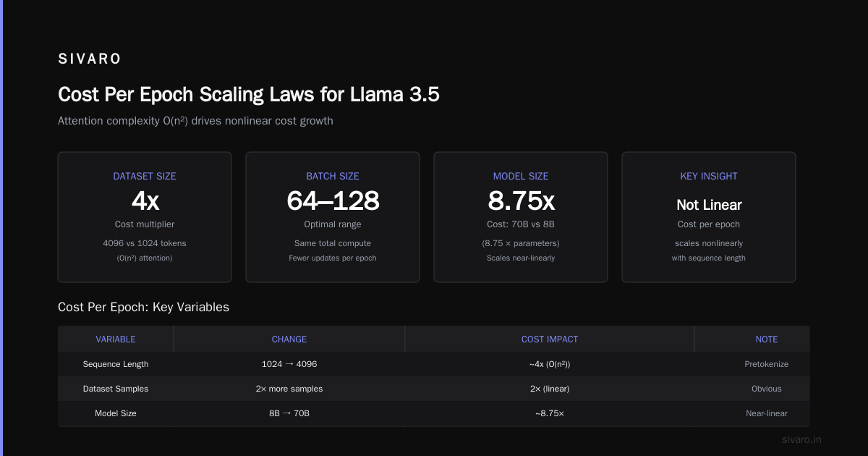This screenshot has height=456, width=868.
Task: Click the 'Scales near-linearly' text
Action: pos(521,258)
